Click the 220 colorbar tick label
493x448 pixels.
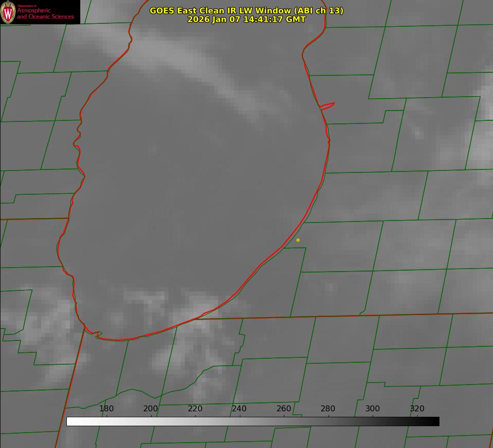pos(195,409)
